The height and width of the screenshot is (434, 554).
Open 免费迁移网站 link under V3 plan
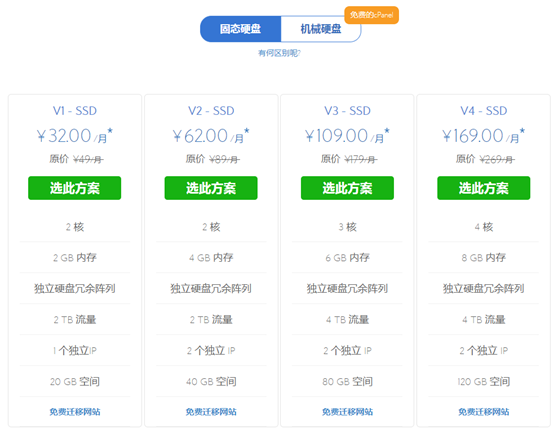[347, 412]
